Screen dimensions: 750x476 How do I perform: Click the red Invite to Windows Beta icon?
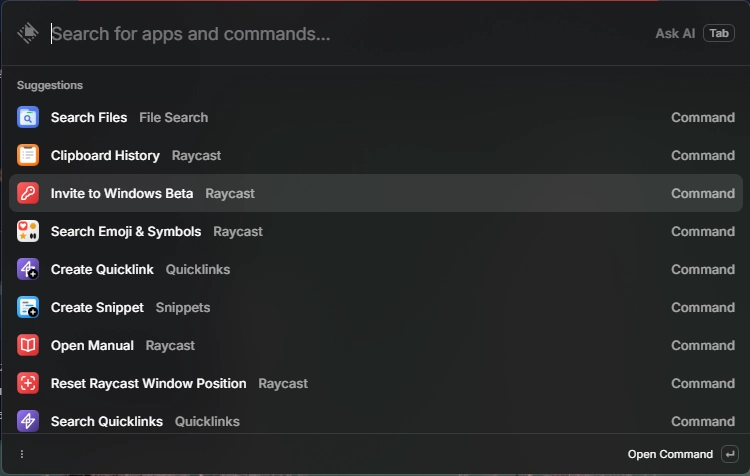28,193
